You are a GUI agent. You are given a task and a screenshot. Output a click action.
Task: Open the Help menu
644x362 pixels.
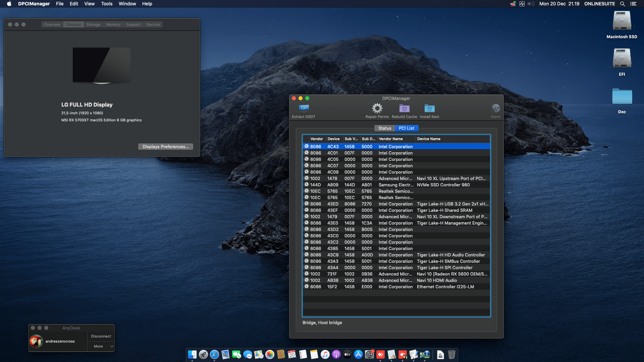[147, 4]
